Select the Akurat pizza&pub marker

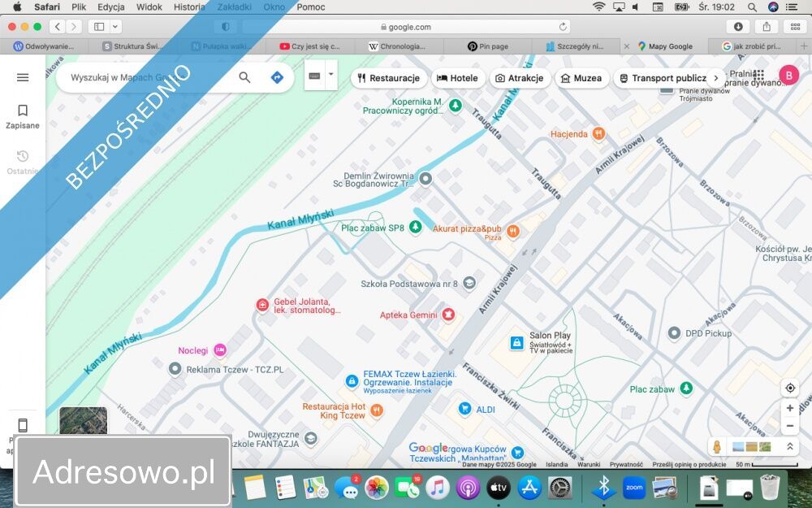[x=512, y=231]
